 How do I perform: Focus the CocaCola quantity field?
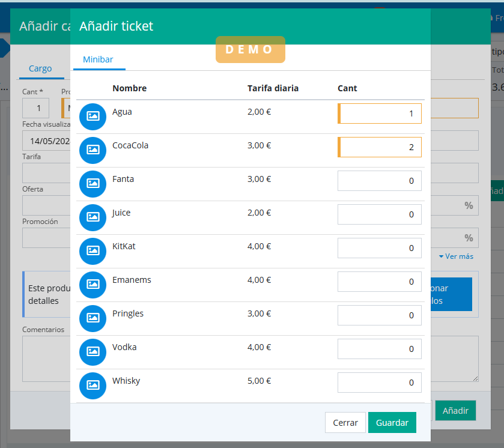tap(380, 147)
